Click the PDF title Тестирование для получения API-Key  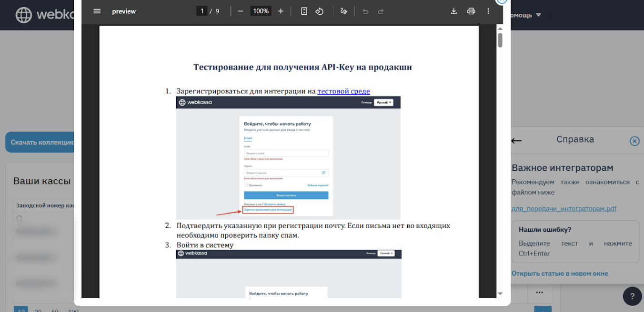302,67
